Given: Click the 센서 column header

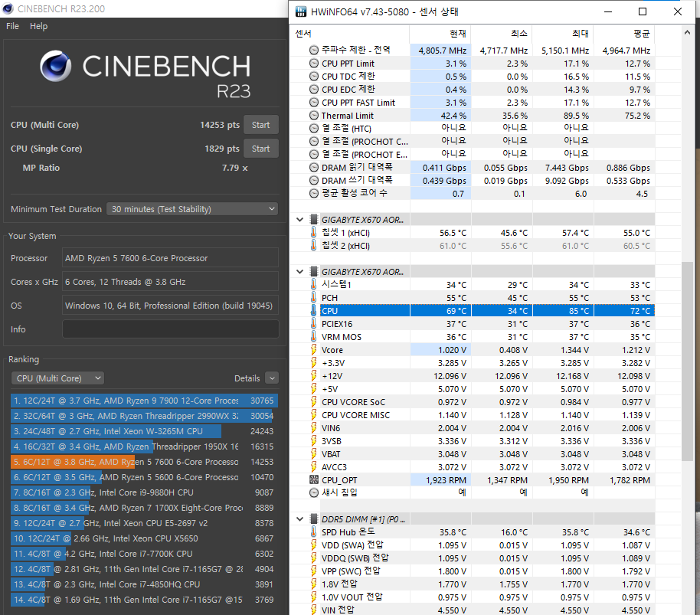Looking at the screenshot, I should [x=351, y=34].
